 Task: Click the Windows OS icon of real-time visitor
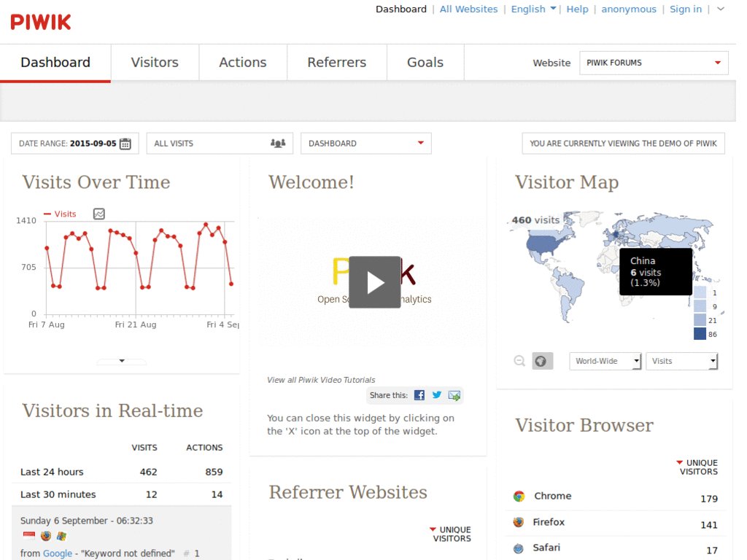pyautogui.click(x=61, y=536)
